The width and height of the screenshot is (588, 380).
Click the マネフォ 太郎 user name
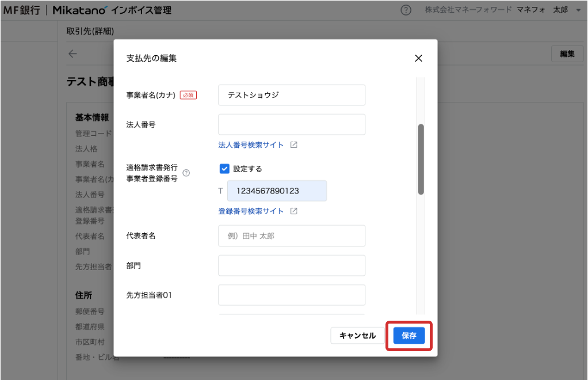click(542, 10)
